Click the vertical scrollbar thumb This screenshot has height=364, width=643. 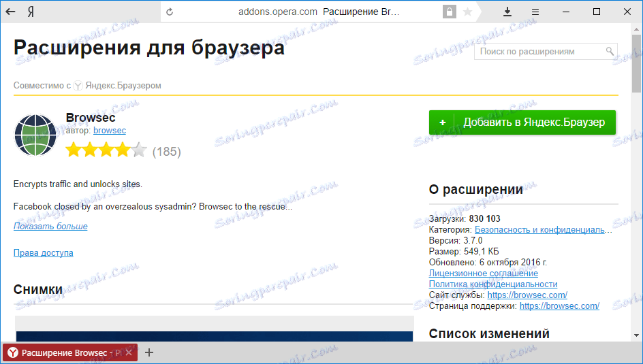[636, 63]
